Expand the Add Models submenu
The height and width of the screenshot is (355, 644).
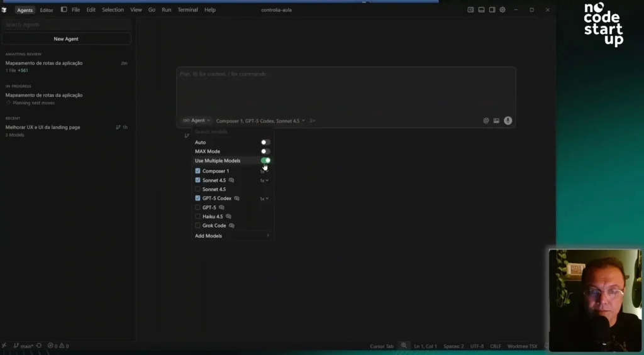231,236
